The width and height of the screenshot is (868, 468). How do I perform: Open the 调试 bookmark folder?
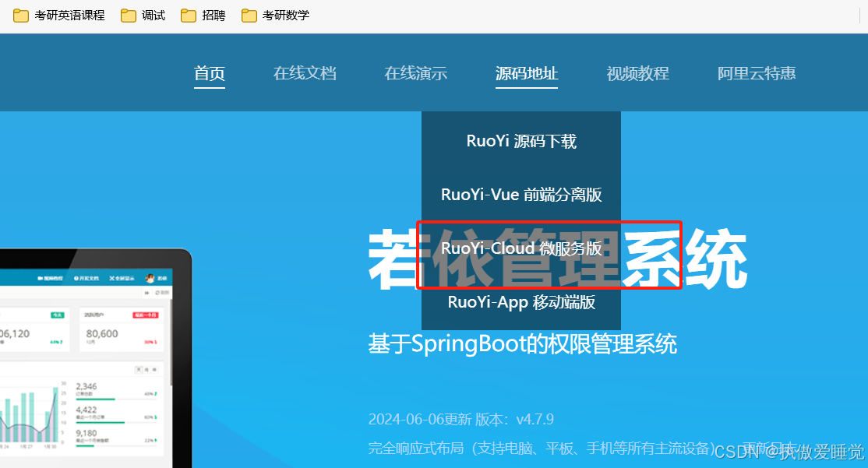(x=143, y=16)
